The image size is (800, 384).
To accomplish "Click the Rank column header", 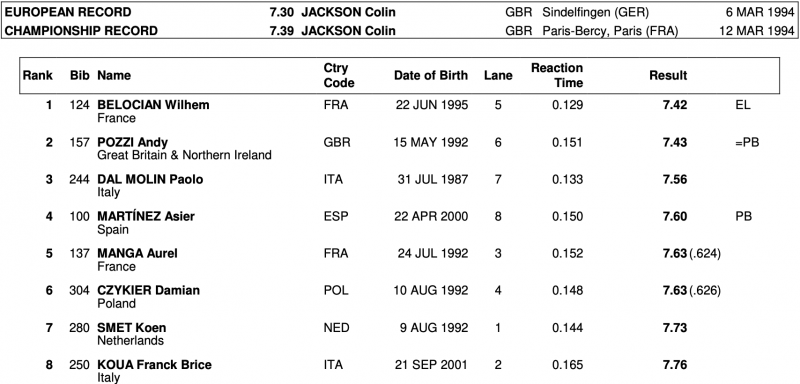I will click(x=37, y=75).
